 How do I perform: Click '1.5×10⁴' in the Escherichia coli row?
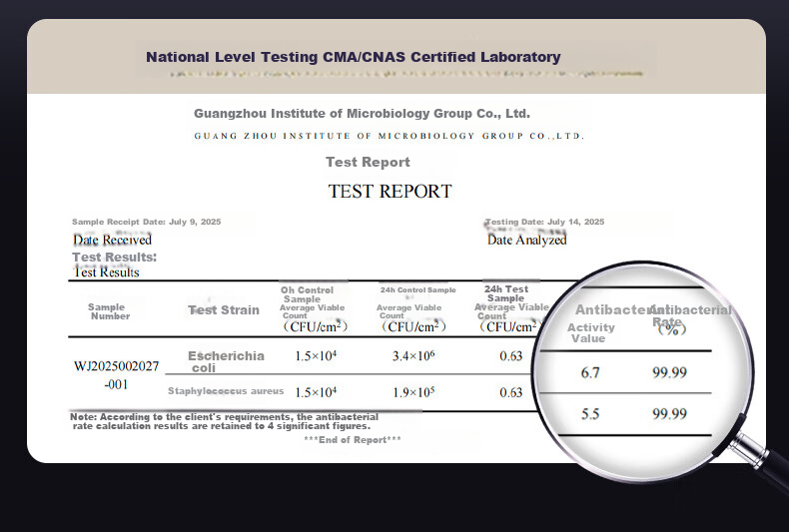point(316,356)
